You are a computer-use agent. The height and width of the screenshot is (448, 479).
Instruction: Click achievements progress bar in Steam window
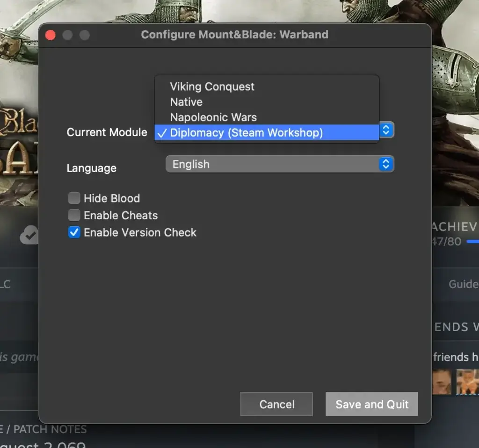(472, 242)
